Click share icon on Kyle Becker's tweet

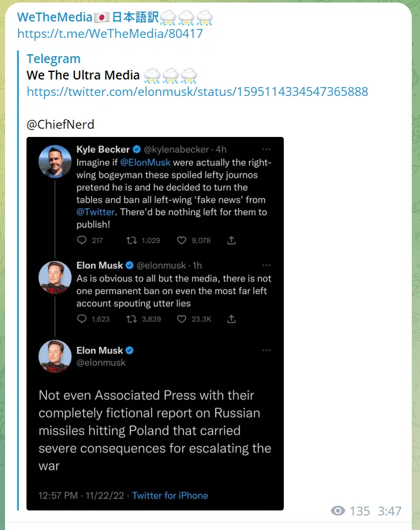231,240
